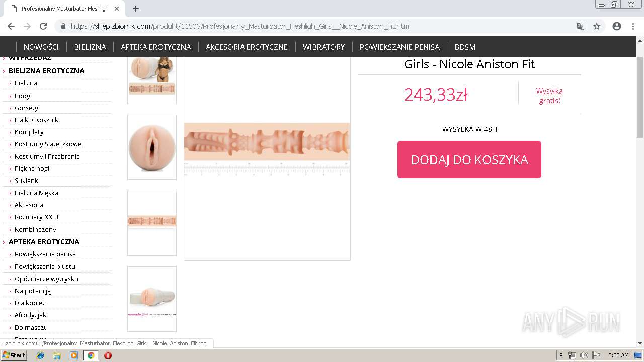Go forward to the next page
644x362 pixels.
click(x=27, y=26)
